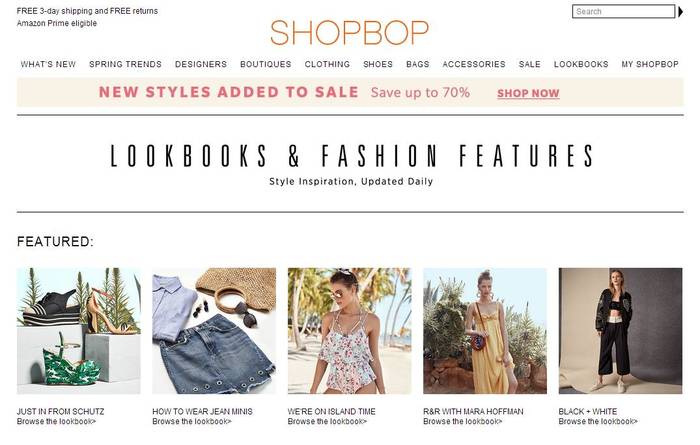The height and width of the screenshot is (445, 700).
Task: Select DESIGNERS in navigation bar
Action: (201, 64)
